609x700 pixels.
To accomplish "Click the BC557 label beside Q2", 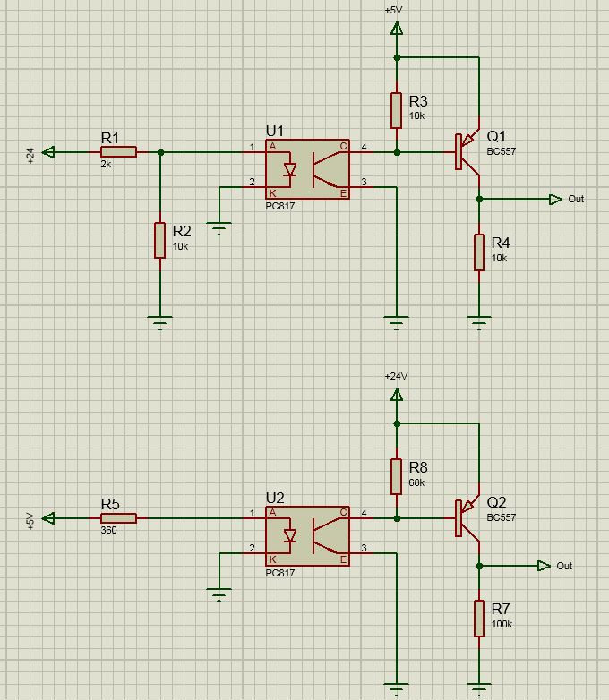I will pos(502,517).
